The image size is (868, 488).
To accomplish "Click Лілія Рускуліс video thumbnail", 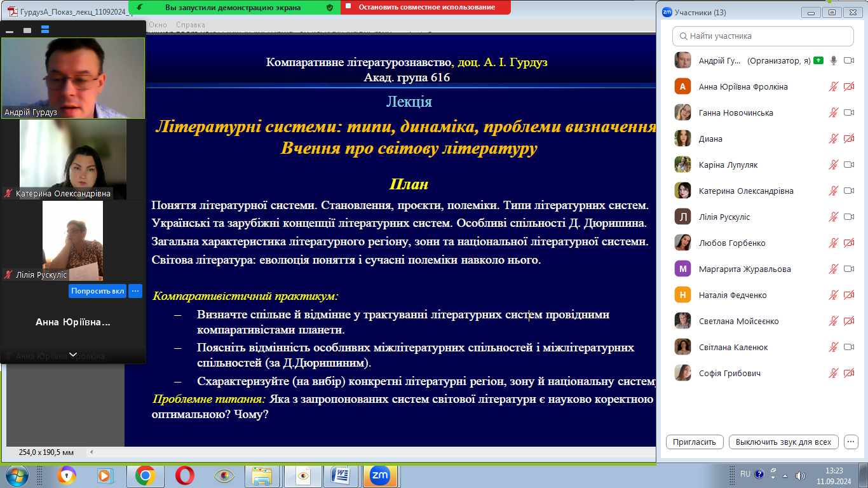I will pyautogui.click(x=72, y=241).
